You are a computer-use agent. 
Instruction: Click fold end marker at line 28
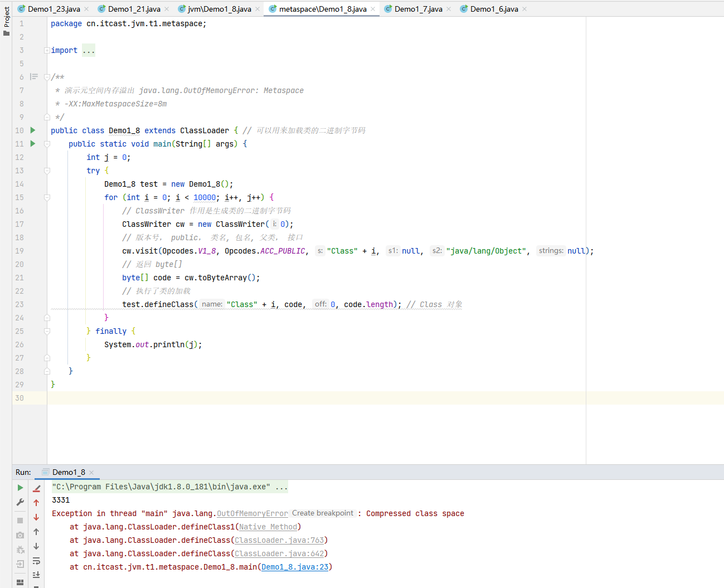[x=47, y=371]
